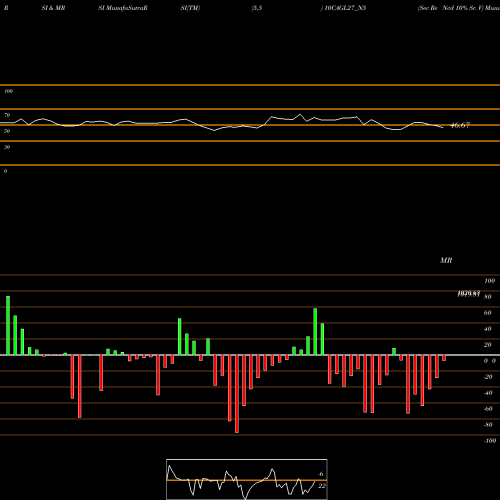Viewport: 500px width, 500px height.
Task: Select the 'SI MunafaSutraR' header text
Action: [123, 8]
